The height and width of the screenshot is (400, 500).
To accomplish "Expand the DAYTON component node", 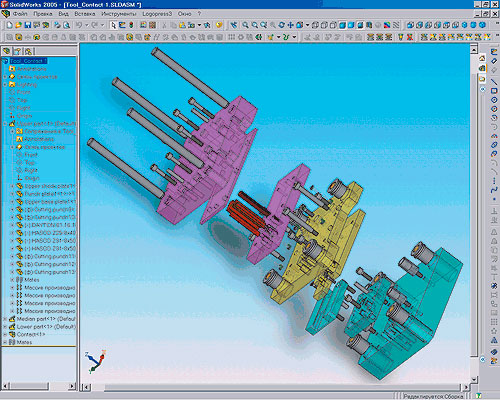I will 13,225.
